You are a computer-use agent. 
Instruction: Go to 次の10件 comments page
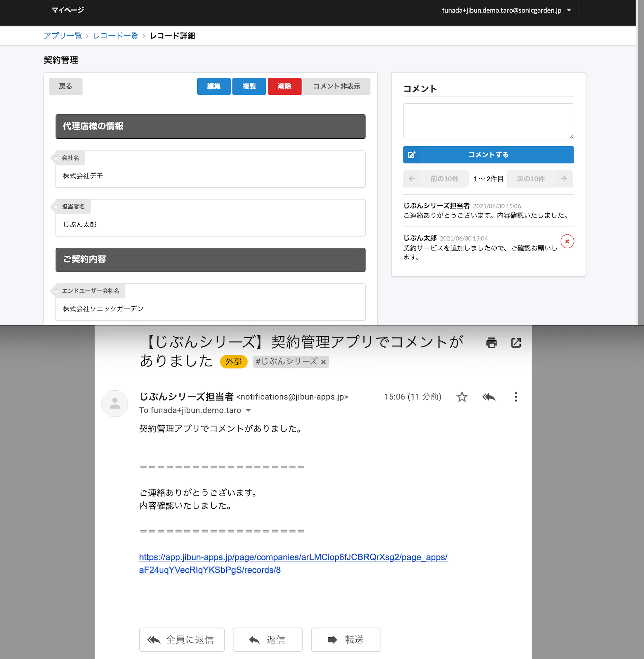[x=539, y=179]
